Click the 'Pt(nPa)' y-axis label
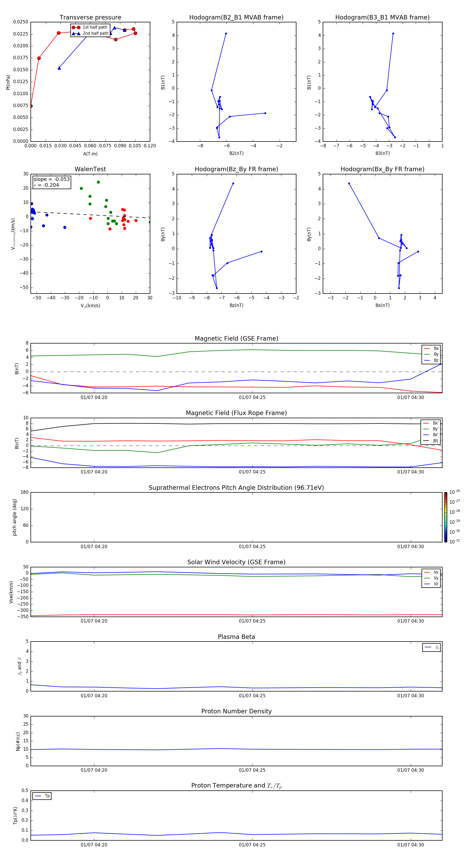This screenshot has height=868, width=473. [8, 82]
